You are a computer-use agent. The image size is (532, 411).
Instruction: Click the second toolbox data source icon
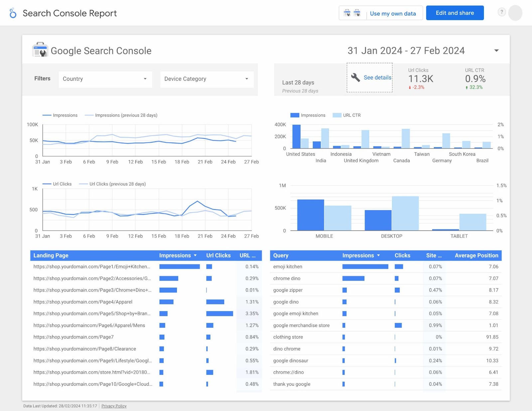pos(358,13)
